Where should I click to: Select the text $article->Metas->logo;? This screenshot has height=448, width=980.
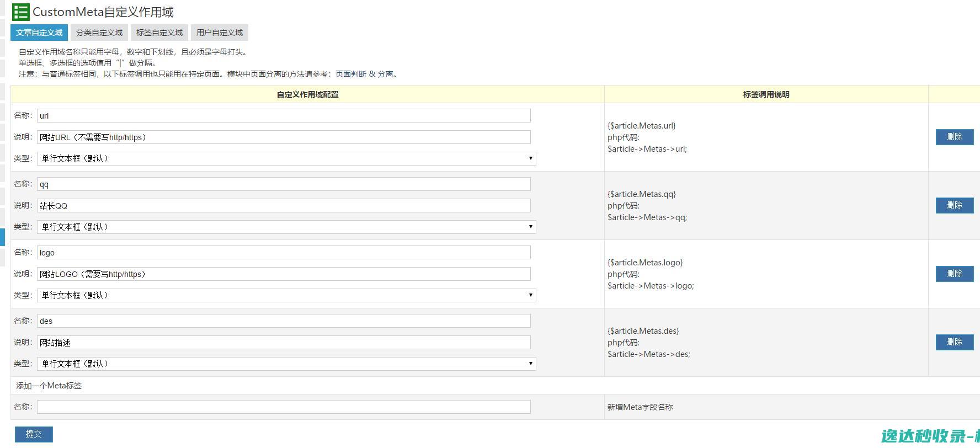(x=651, y=286)
